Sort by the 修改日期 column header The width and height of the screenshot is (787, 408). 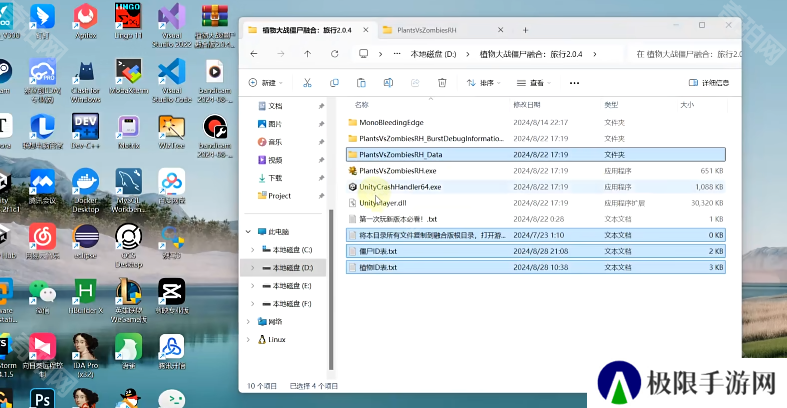(x=527, y=105)
